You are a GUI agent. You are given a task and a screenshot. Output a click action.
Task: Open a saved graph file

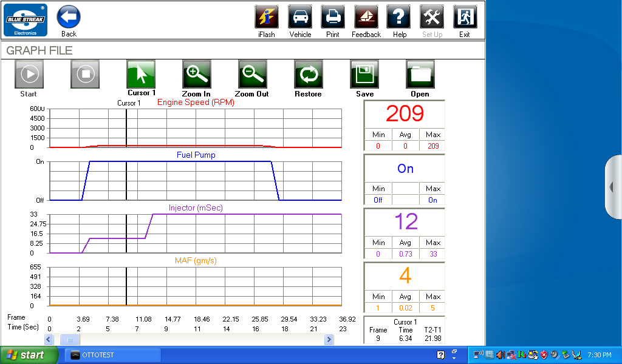tap(420, 74)
